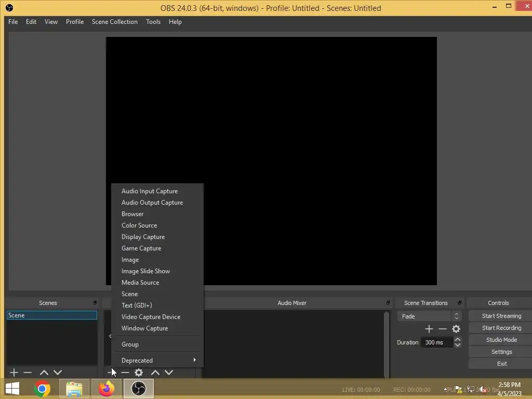Click the Duration 300 ms field
Image resolution: width=532 pixels, height=399 pixels.
(437, 342)
